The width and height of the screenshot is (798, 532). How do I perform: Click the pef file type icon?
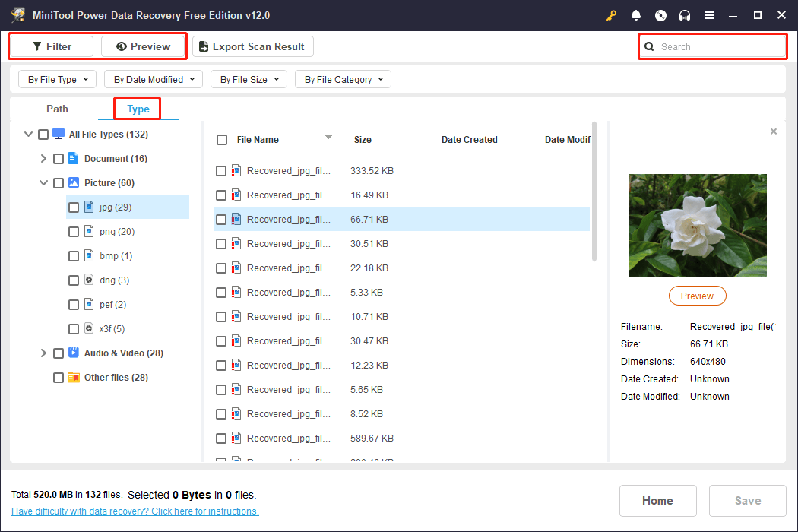point(89,305)
